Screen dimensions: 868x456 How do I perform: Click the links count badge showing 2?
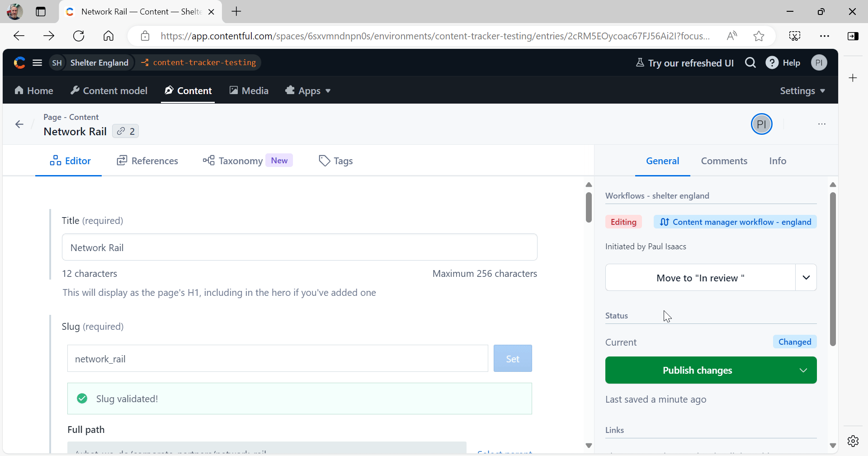click(125, 131)
